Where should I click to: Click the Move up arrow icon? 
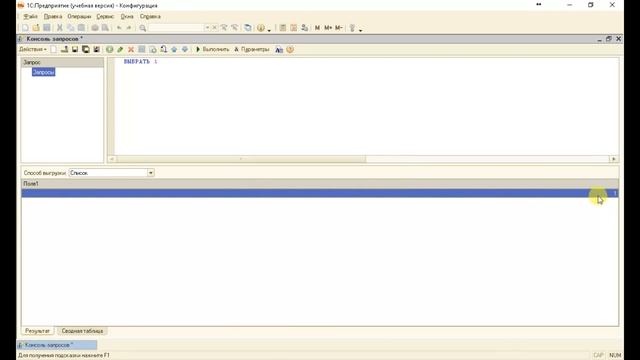click(174, 49)
